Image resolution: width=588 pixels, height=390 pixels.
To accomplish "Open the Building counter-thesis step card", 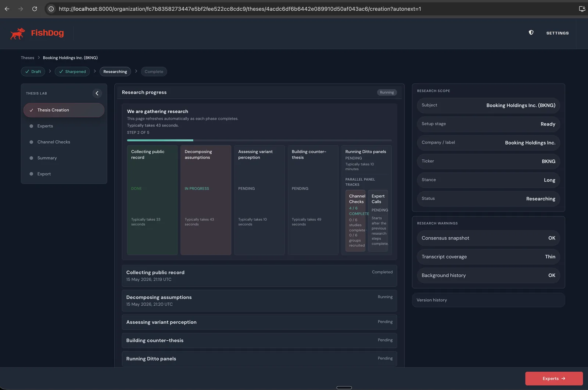I will point(313,200).
